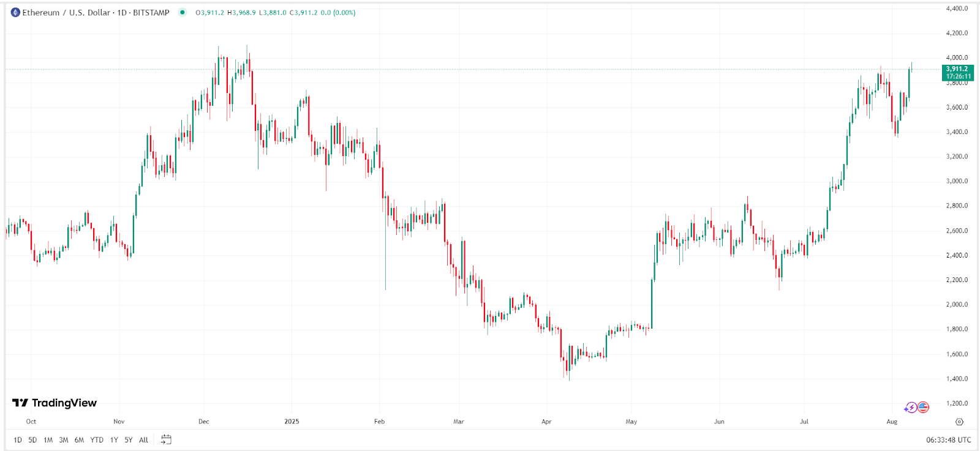980x451 pixels.
Task: Open the 1D interval selector in symbol title
Action: pos(121,12)
